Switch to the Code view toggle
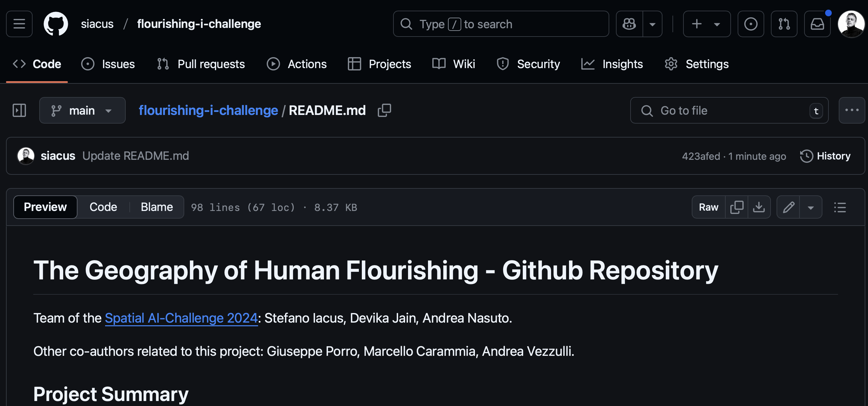This screenshot has height=406, width=868. click(103, 207)
